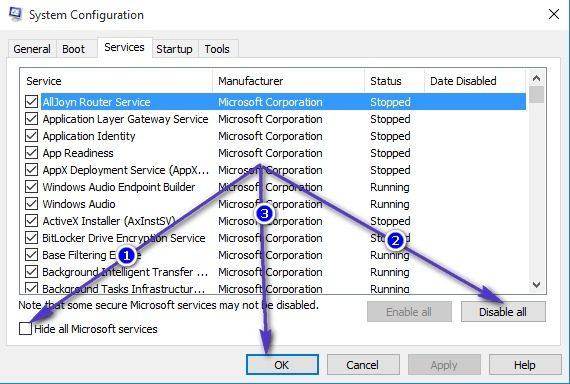Click Running status of Background Intelligent Transfer
This screenshot has height=384, width=570.
pyautogui.click(x=390, y=272)
